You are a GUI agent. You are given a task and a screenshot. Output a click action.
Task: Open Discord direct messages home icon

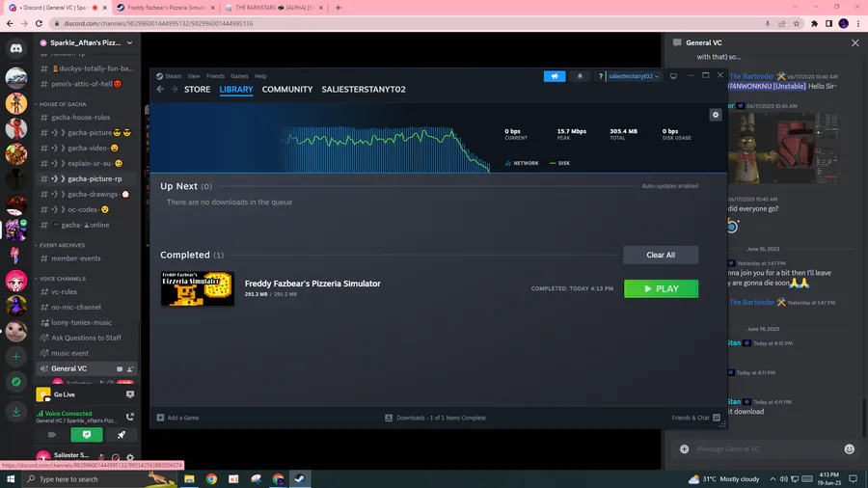tap(16, 48)
